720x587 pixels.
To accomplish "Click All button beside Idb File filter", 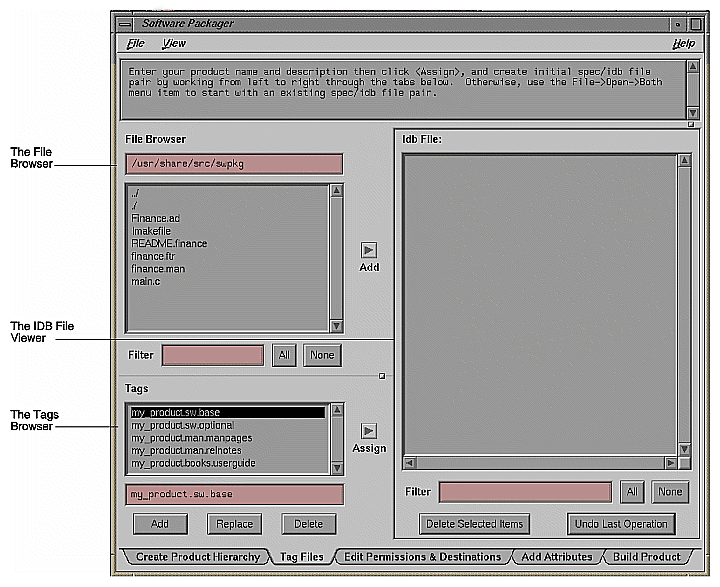I will click(632, 492).
